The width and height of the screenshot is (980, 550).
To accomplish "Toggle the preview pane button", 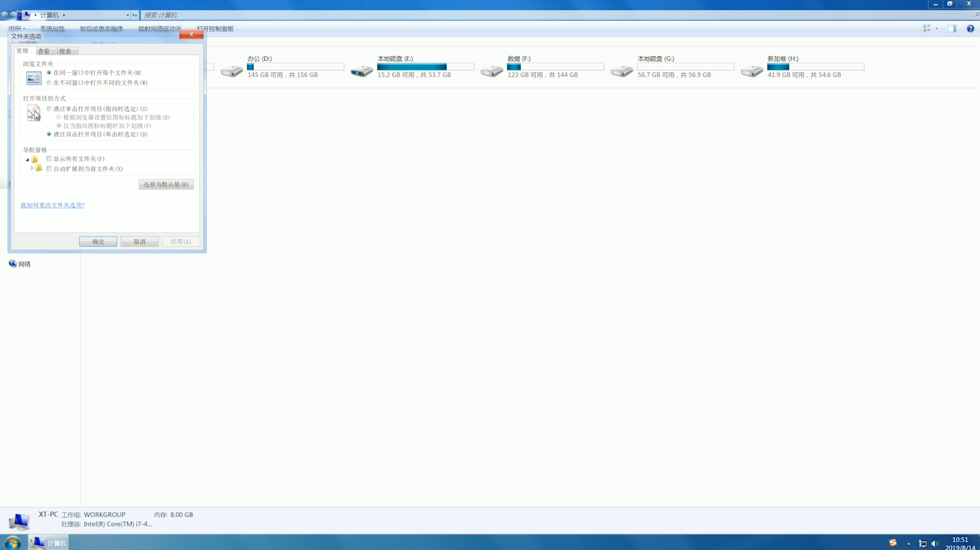I will [x=952, y=28].
